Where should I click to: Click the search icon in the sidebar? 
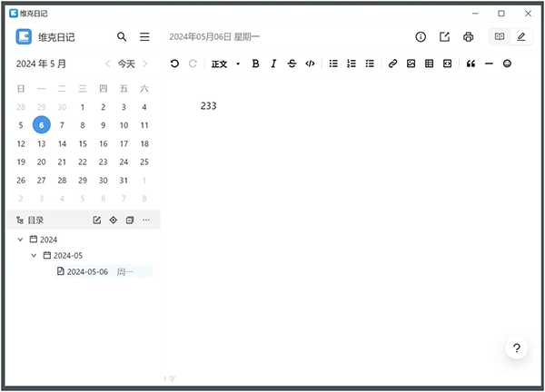click(123, 37)
